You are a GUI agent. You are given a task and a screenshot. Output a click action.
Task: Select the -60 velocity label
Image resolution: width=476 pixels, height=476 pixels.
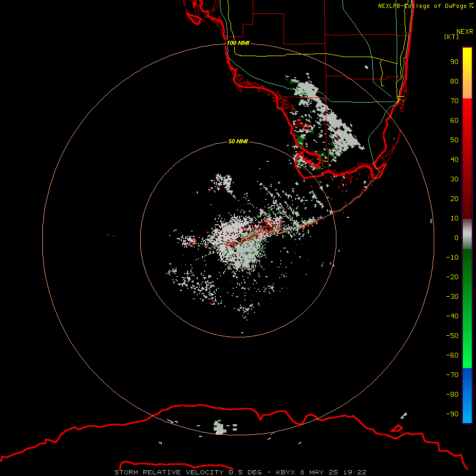point(452,355)
